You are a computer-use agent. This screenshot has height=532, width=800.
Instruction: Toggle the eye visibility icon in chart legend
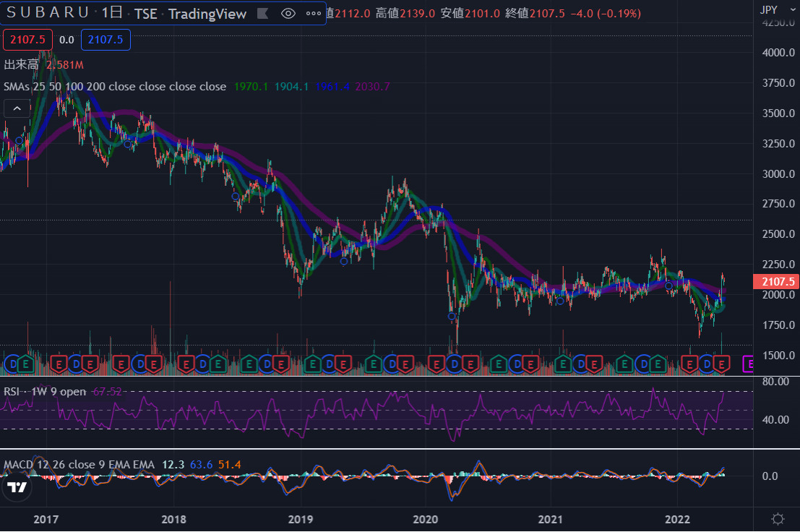coord(288,13)
